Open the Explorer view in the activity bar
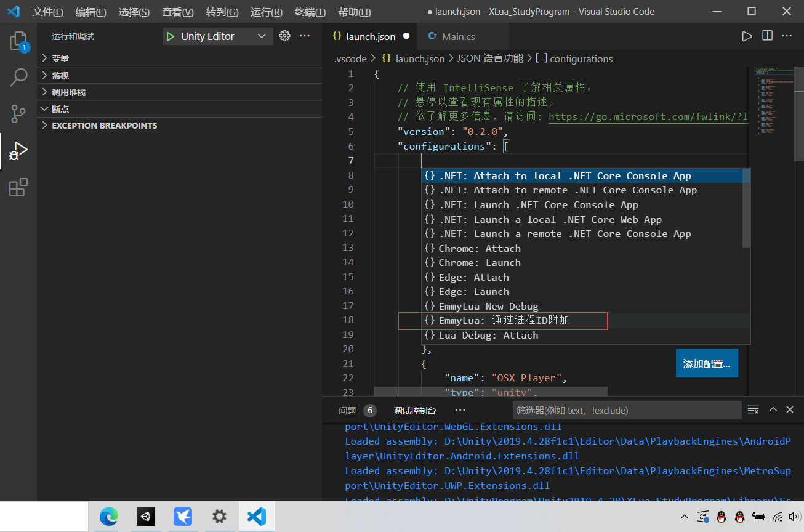 pos(18,40)
